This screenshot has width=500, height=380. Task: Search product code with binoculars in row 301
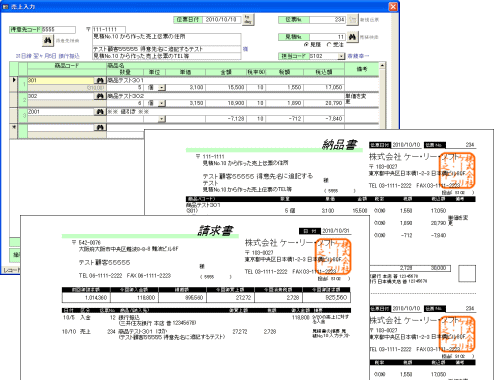(x=99, y=80)
